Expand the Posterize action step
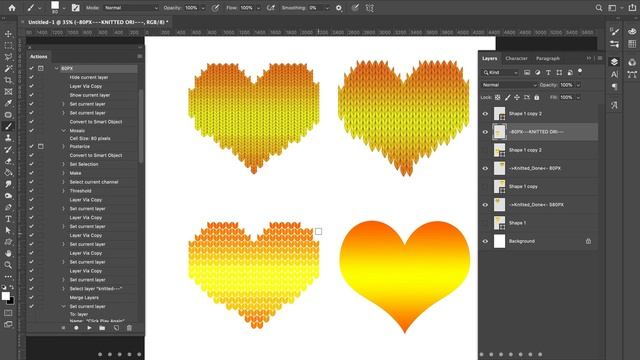 click(x=63, y=146)
